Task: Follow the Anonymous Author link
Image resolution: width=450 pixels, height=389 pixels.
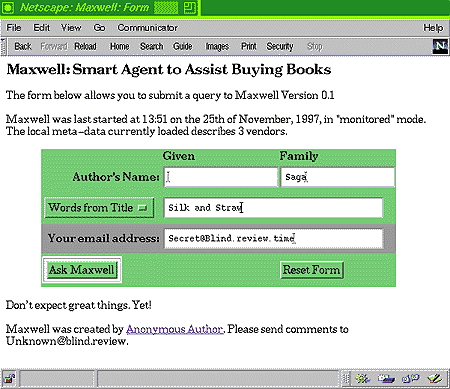Action: tap(175, 329)
